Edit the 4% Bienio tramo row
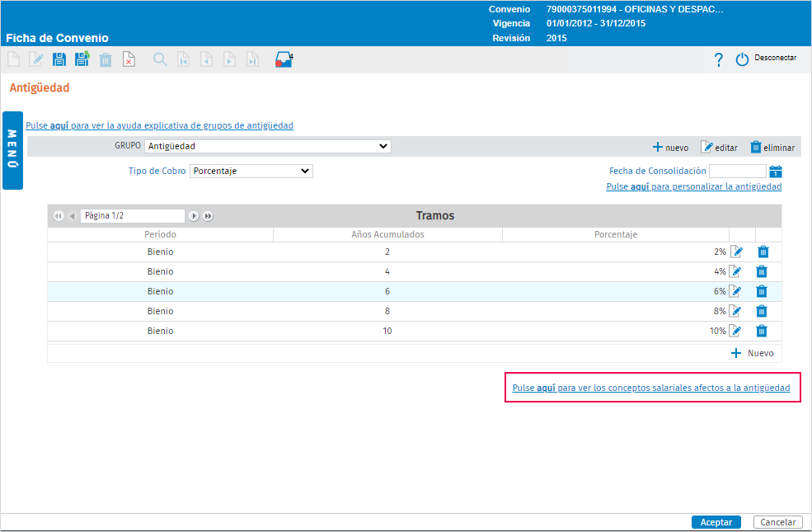 (x=735, y=271)
